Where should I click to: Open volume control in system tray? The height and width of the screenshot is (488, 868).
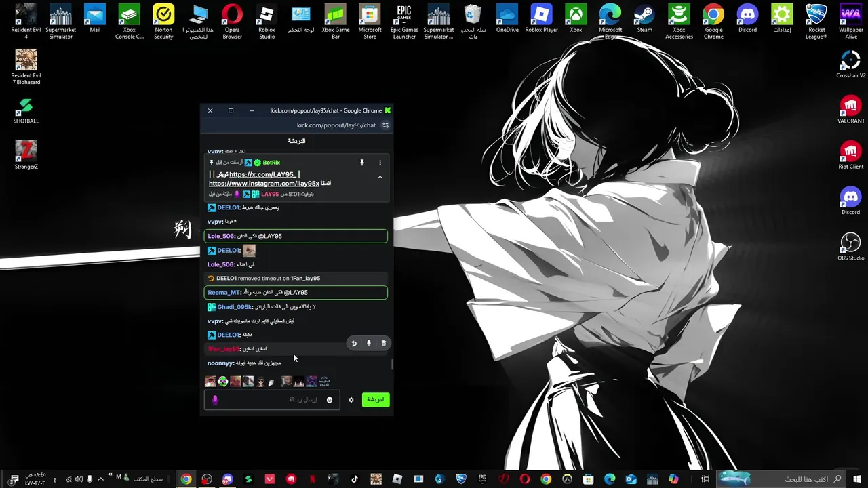(79, 479)
